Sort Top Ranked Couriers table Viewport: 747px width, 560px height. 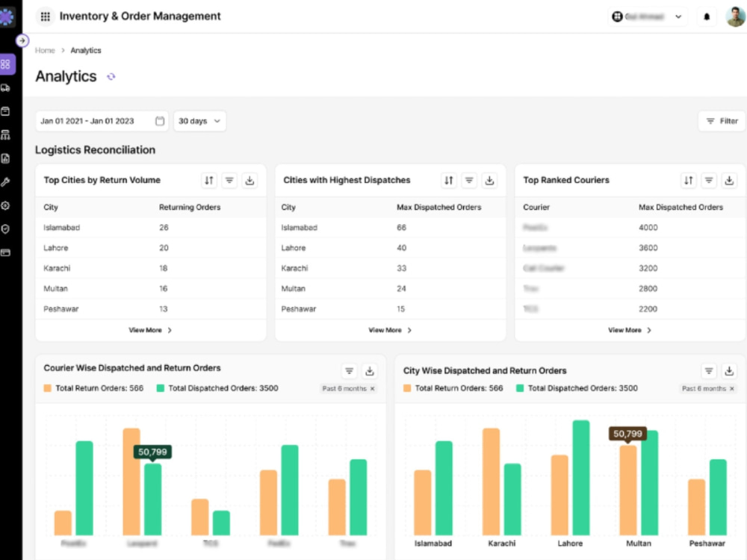689,181
